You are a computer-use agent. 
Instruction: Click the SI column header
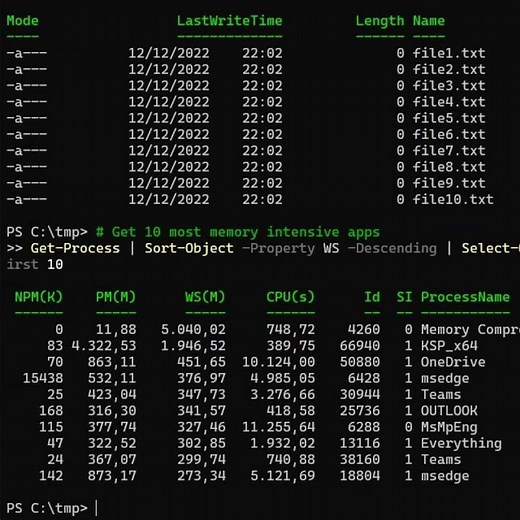click(404, 297)
